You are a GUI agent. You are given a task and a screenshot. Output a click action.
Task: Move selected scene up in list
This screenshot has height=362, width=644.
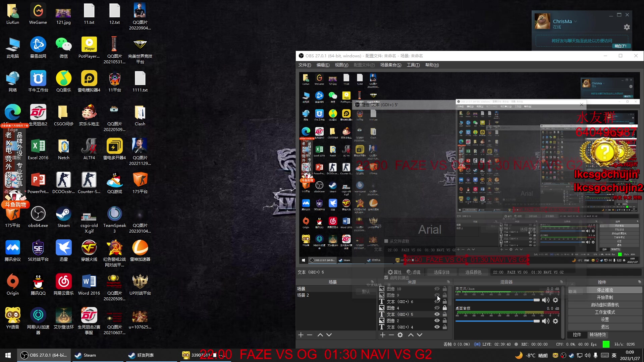[320, 335]
